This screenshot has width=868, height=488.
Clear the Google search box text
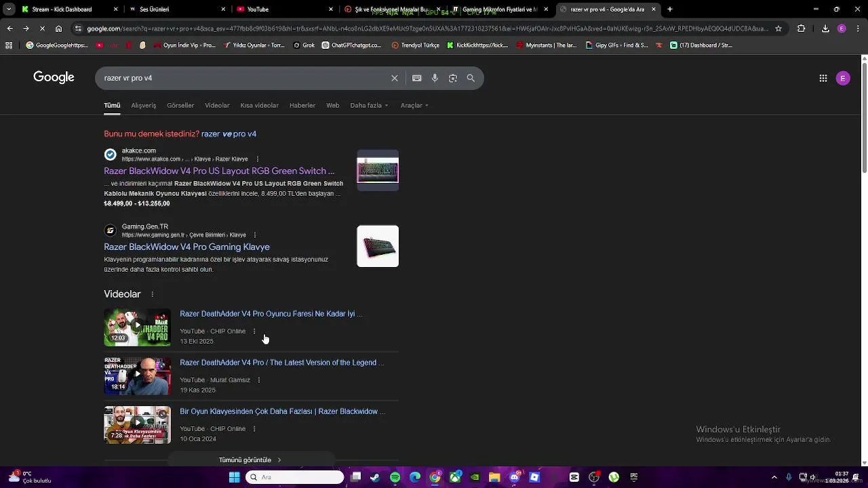[395, 78]
